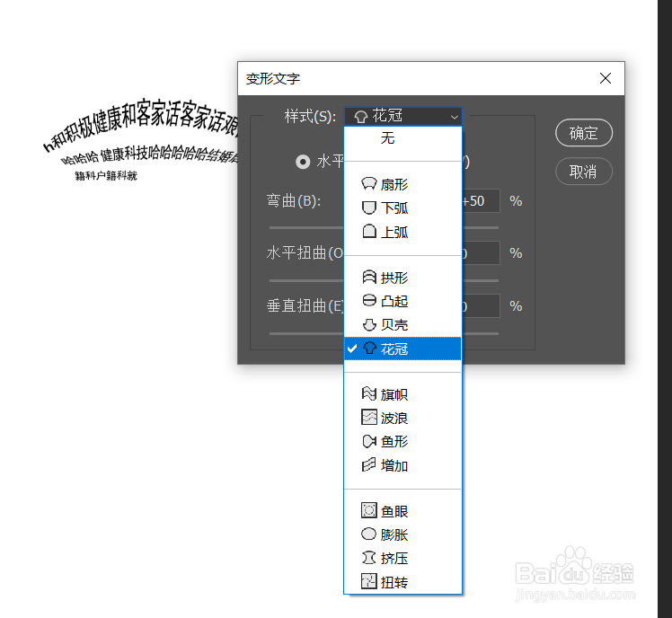Viewport: 672px width, 618px height.
Task: Choose the 扭转 (Twist) style icon
Action: pyautogui.click(x=369, y=581)
